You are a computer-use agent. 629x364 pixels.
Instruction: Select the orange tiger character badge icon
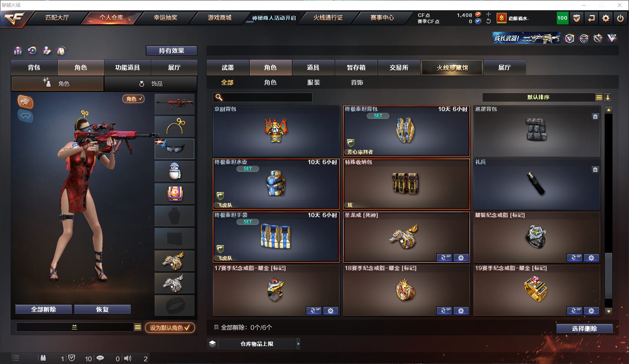coord(25,101)
